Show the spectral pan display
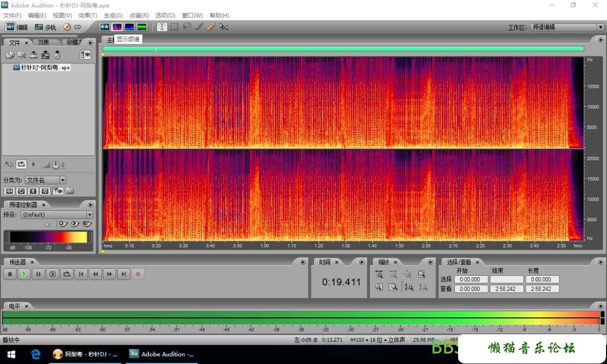The width and height of the screenshot is (607, 364). pos(130,27)
